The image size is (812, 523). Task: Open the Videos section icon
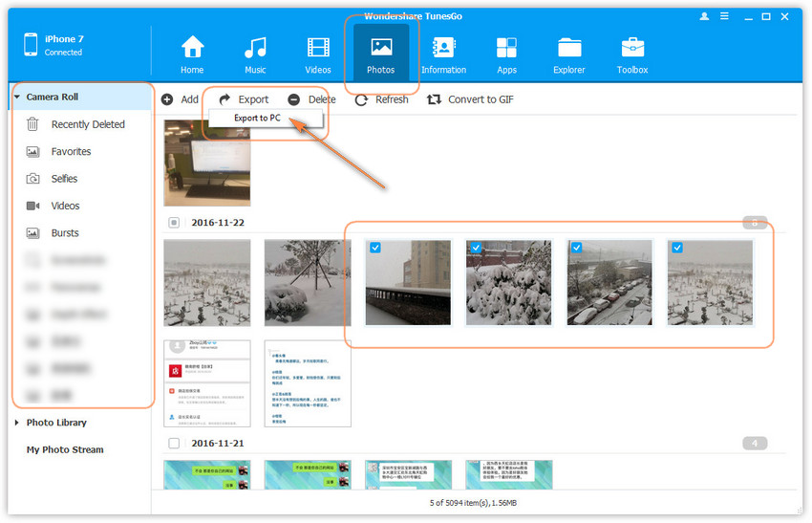point(318,48)
